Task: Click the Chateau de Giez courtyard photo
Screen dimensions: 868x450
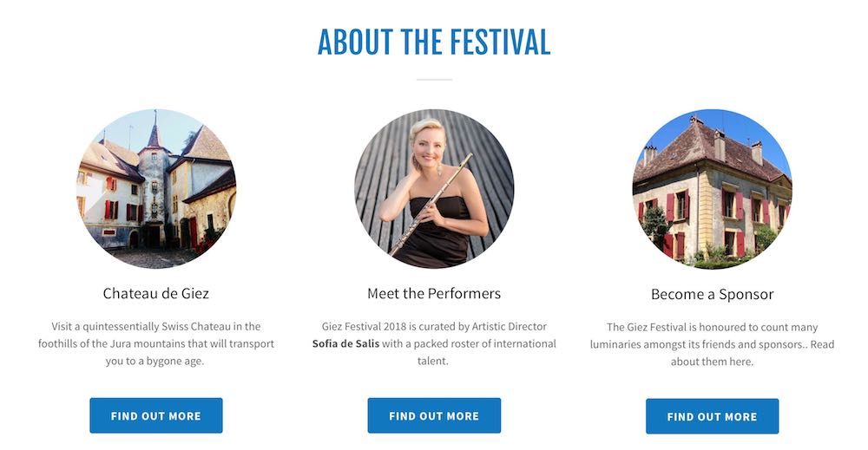Action: click(x=156, y=189)
